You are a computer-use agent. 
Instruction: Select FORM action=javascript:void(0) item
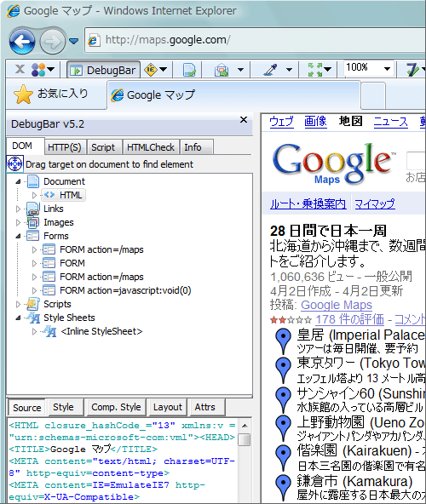(x=125, y=290)
